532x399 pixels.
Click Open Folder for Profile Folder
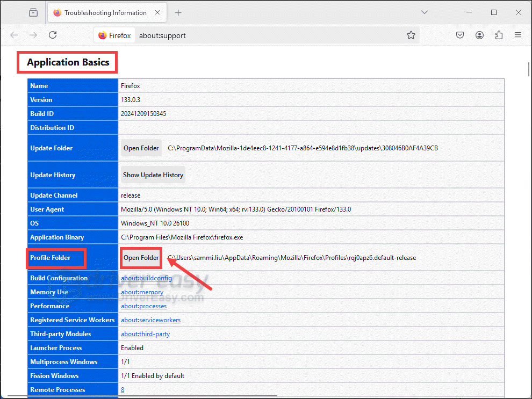coord(141,258)
